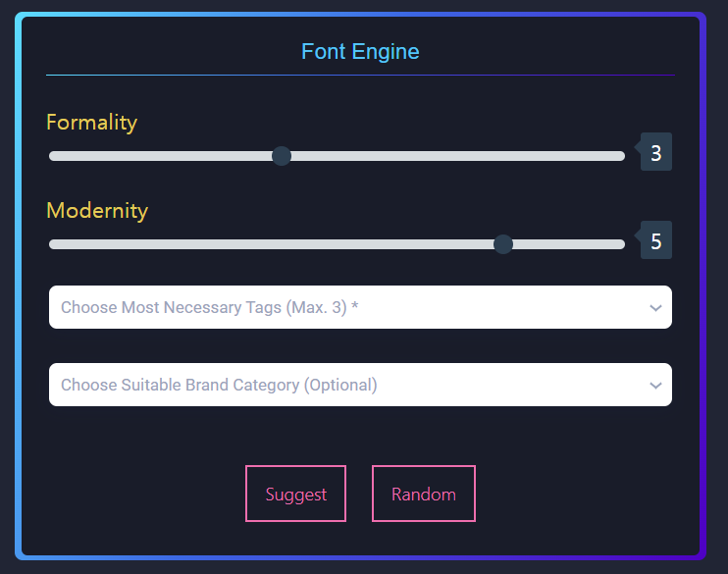This screenshot has width=728, height=574.
Task: Click the midpoint of the Modernity track
Action: coord(337,244)
